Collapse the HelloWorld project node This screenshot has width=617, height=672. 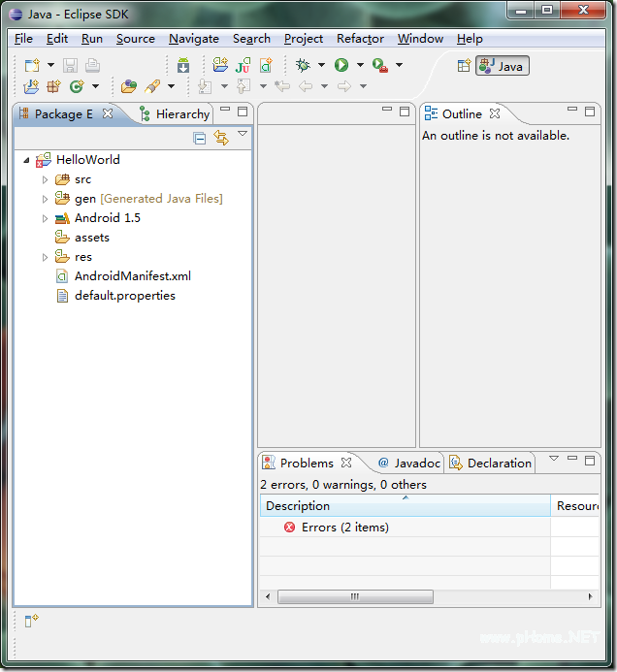[26, 160]
